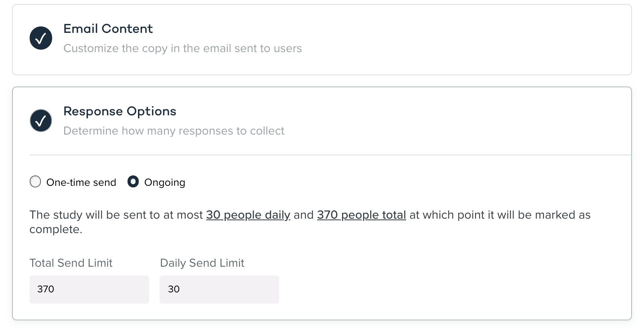Click the "Daily Send Limit" label
Image resolution: width=644 pixels, height=334 pixels.
tap(202, 263)
